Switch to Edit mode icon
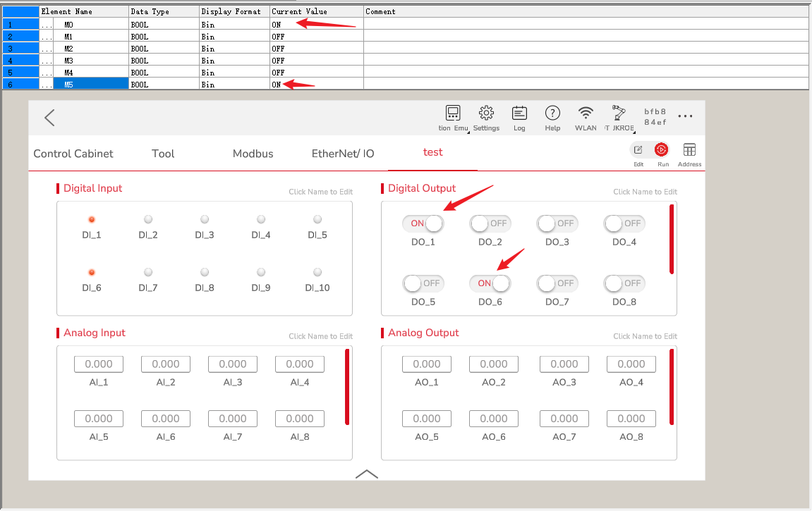 click(638, 150)
